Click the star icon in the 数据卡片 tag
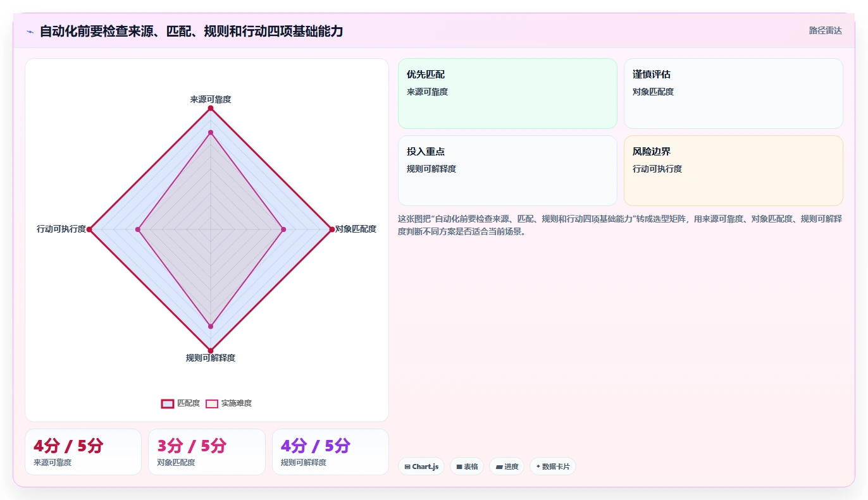The height and width of the screenshot is (500, 868). click(538, 466)
